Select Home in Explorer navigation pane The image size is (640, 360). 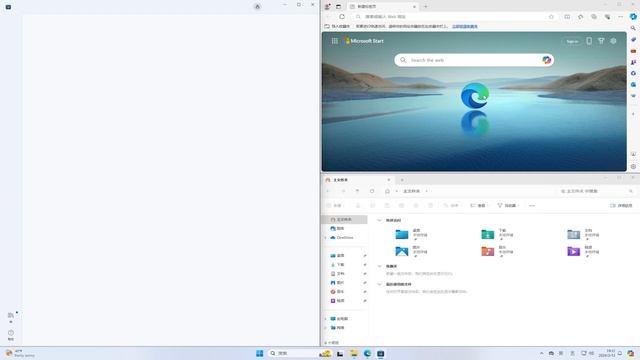pyautogui.click(x=345, y=220)
